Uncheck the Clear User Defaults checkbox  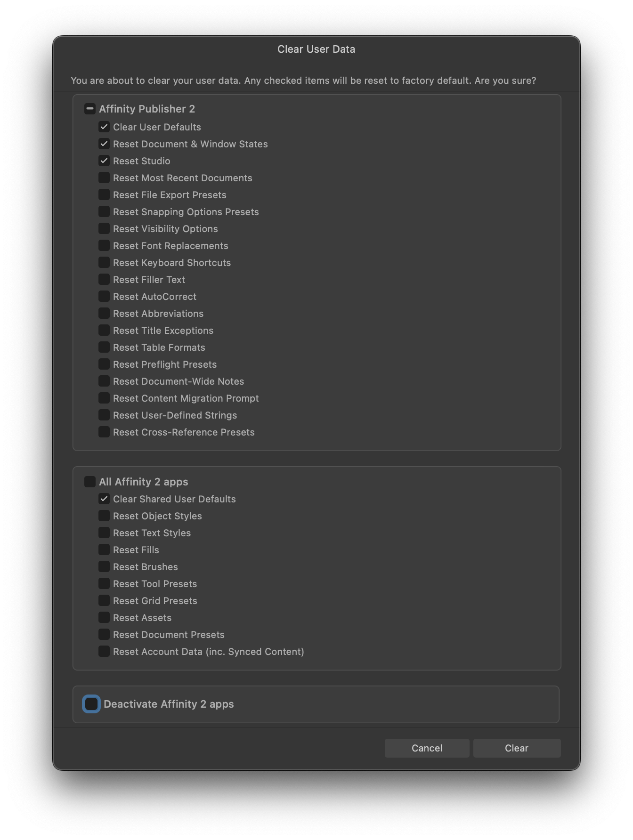(104, 127)
